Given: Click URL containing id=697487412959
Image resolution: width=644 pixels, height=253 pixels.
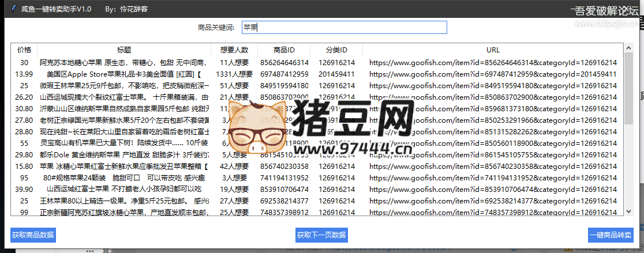Looking at the screenshot, I should (x=493, y=74).
